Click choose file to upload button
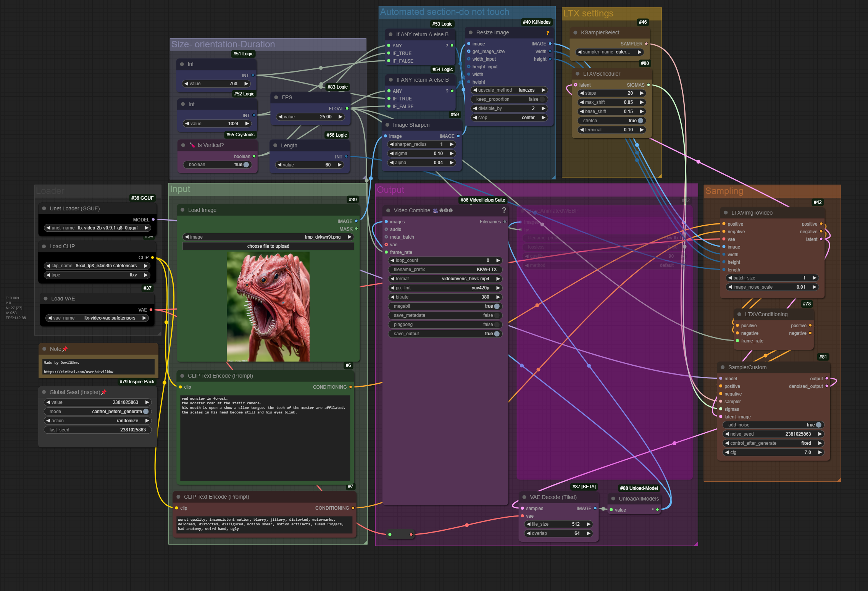Image resolution: width=868 pixels, height=591 pixels. click(x=268, y=246)
